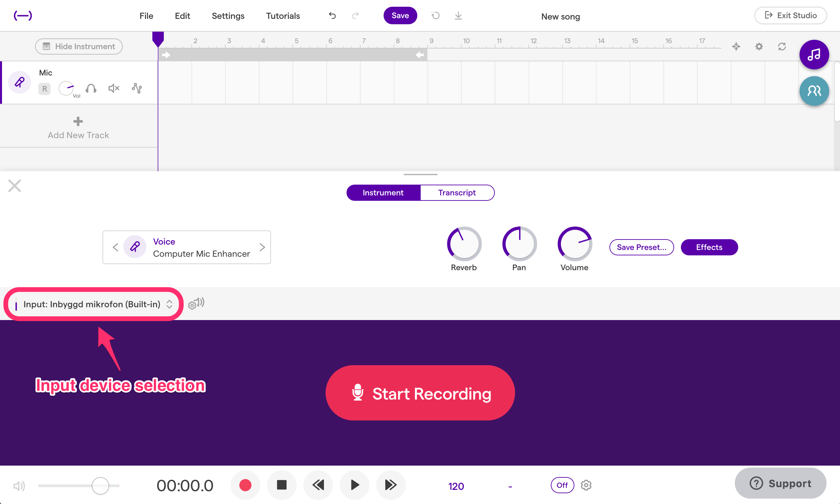The width and height of the screenshot is (840, 504).
Task: Click the settings gear icon in timeline toolbar
Action: tap(759, 46)
